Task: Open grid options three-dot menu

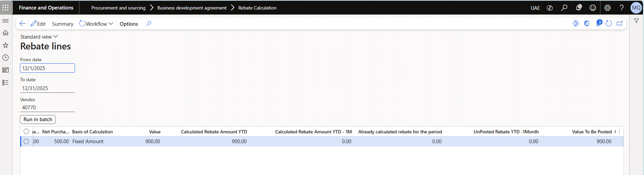Action: pos(619,132)
